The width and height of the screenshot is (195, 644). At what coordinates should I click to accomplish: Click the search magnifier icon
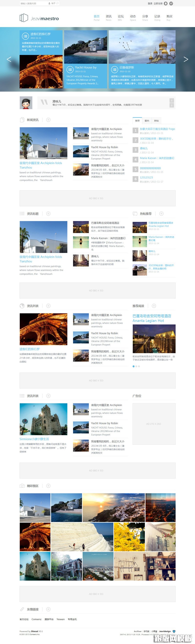[x=58, y=3]
